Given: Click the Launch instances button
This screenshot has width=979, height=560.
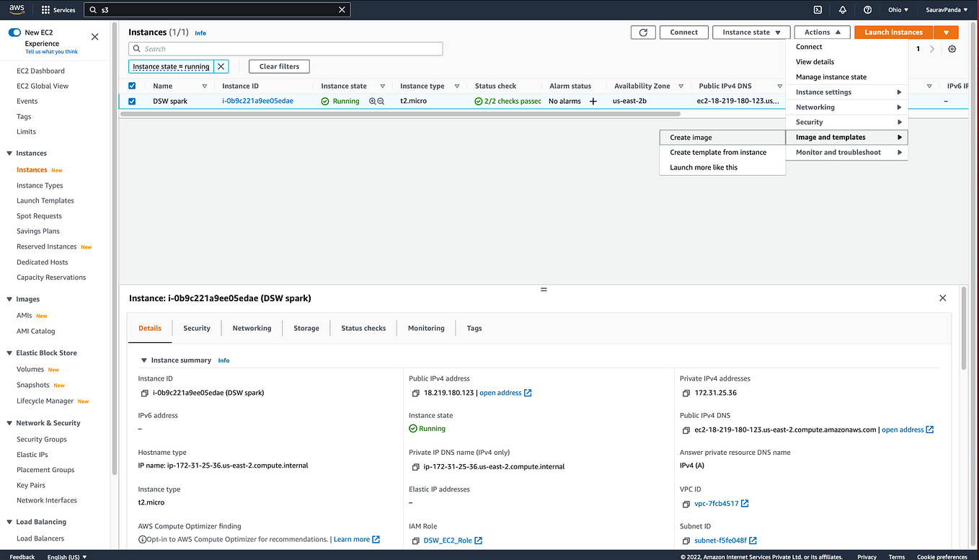Looking at the screenshot, I should (x=893, y=32).
